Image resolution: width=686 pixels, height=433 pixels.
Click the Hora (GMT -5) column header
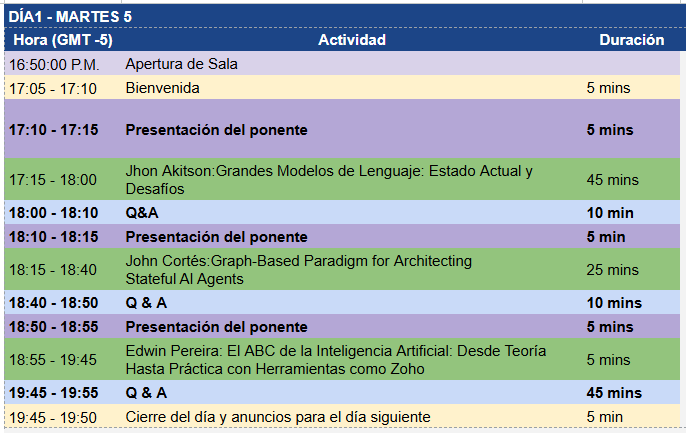click(x=63, y=40)
